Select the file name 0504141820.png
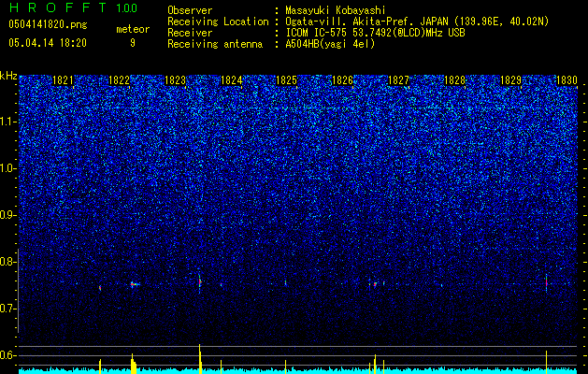The height and width of the screenshot is (374, 588). click(x=48, y=25)
